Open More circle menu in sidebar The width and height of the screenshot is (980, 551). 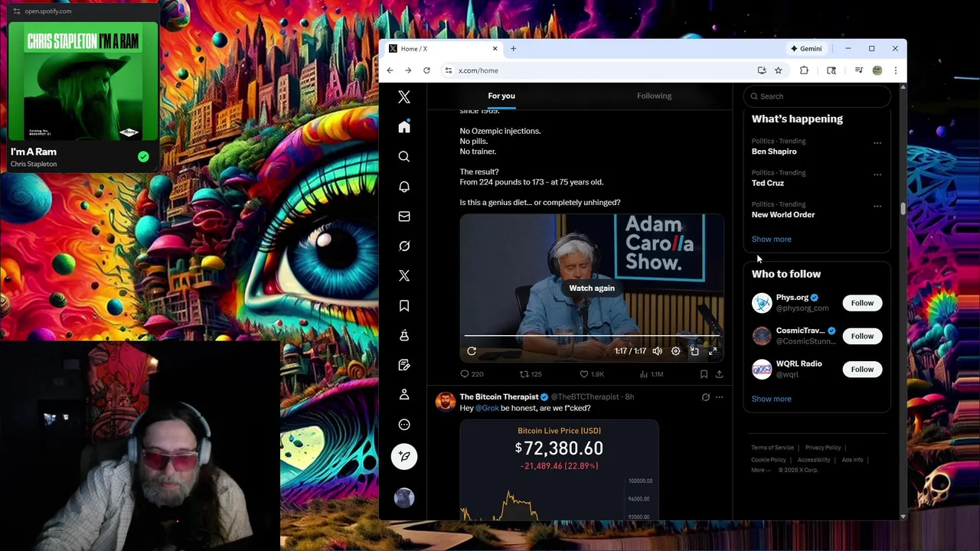pos(404,425)
